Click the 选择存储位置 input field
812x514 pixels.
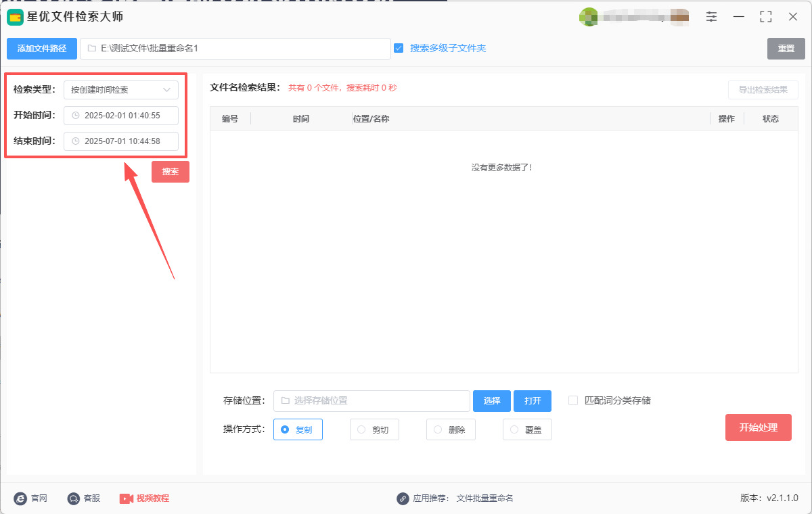(x=371, y=401)
